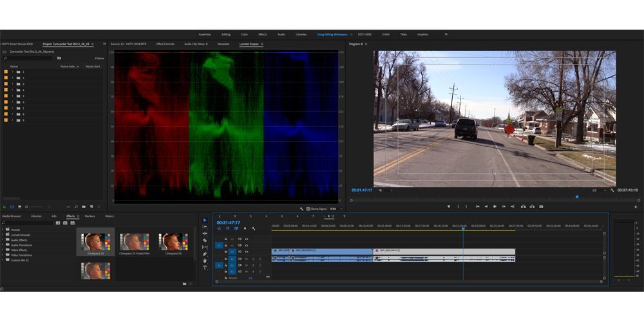
Task: Open 1/2 playback resolution dropdown
Action: point(599,190)
